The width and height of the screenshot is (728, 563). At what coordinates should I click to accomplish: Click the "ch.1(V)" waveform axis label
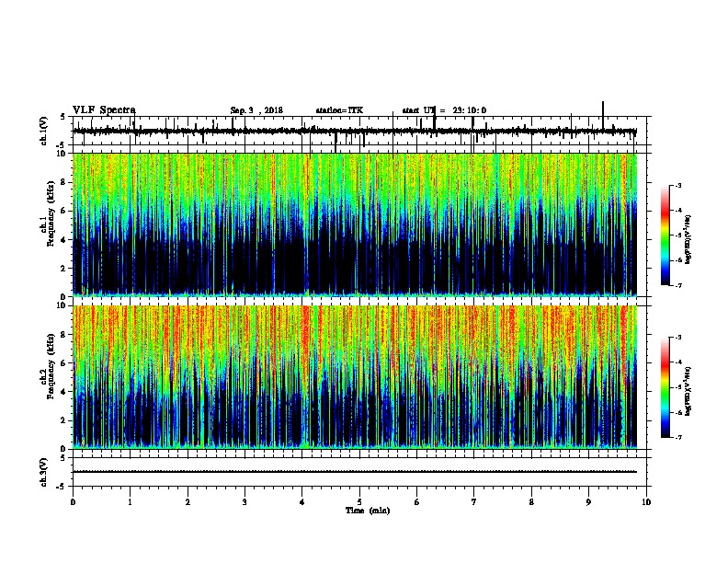[x=43, y=131]
